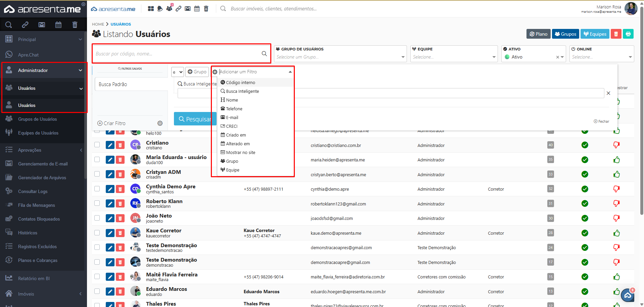Screen dimensions: 644x307
Task: Select the checkbox for João Neto row
Action: point(97,218)
